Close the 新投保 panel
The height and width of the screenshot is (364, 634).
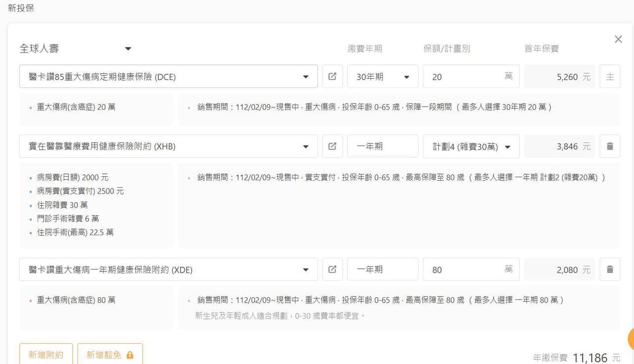point(618,39)
